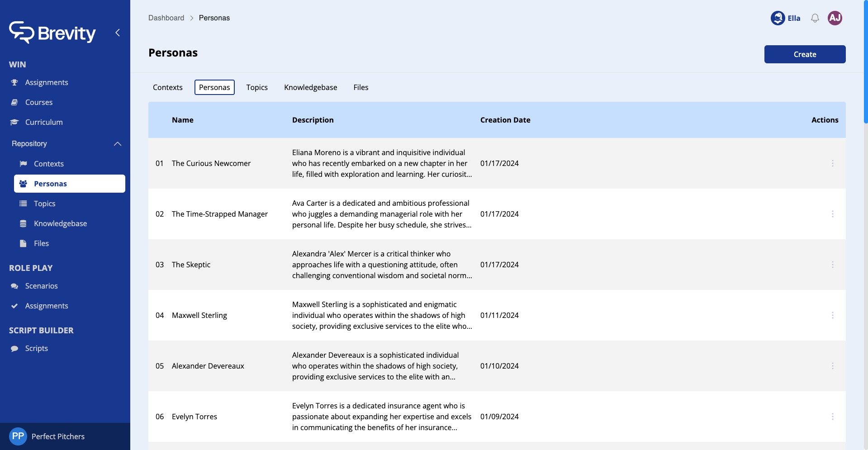Open the AJ user profile avatar
868x450 pixels.
coord(835,18)
